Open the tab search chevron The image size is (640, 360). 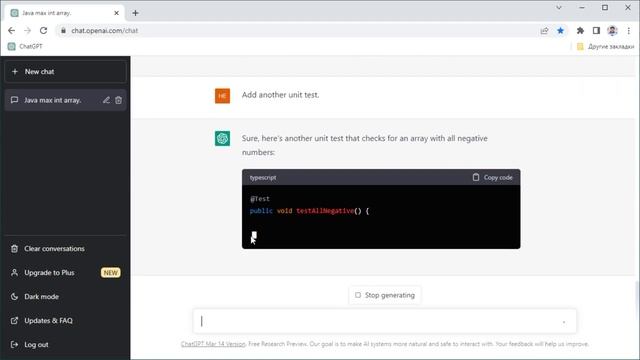(x=559, y=7)
